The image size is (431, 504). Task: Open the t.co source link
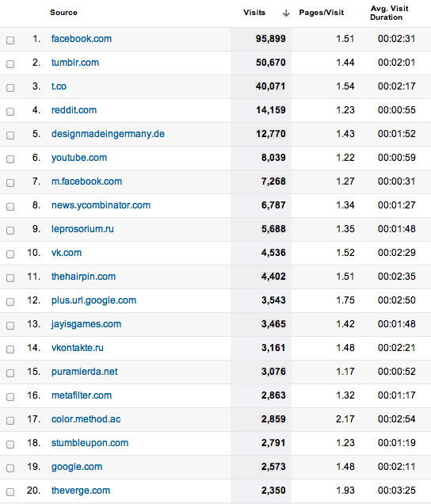[x=59, y=86]
